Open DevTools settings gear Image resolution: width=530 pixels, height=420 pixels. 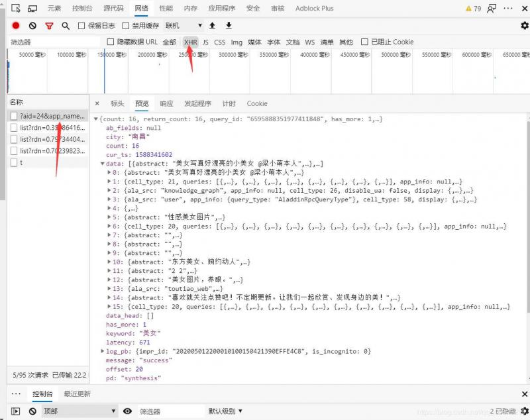[523, 25]
